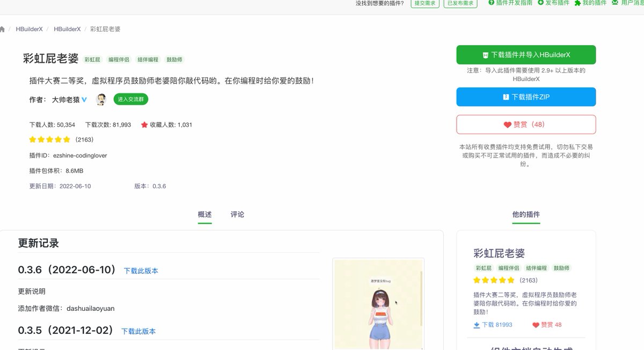The image size is (644, 350).
Task: Open the 发布插件 link
Action: point(557,3)
